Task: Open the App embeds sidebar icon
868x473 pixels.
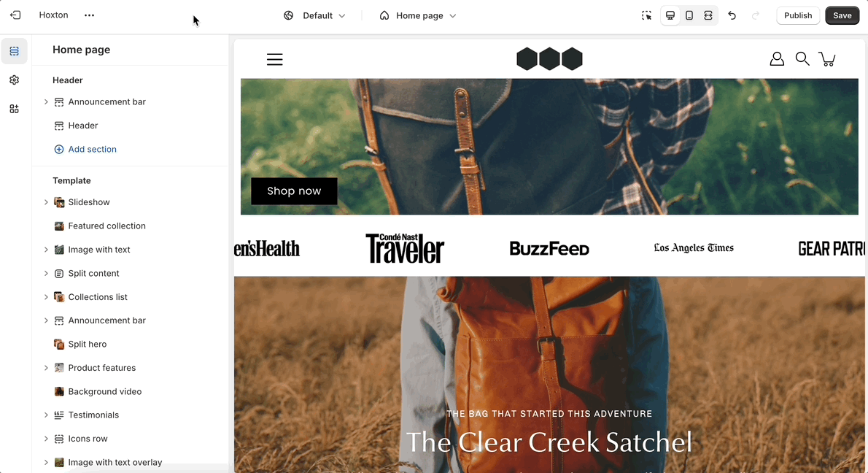Action: [x=15, y=109]
